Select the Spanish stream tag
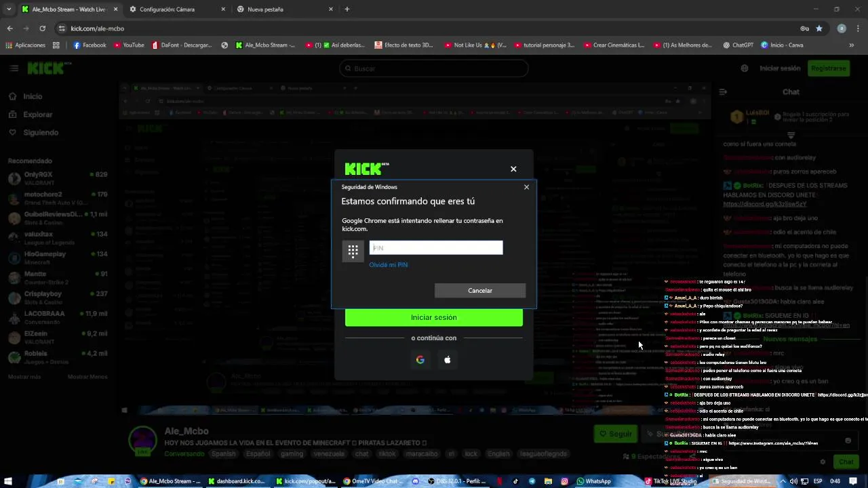This screenshot has width=868, height=488. tap(223, 454)
